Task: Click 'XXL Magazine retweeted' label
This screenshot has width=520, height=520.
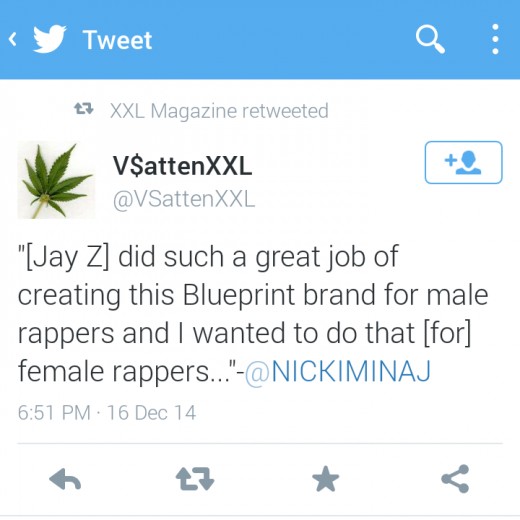Action: click(x=219, y=111)
